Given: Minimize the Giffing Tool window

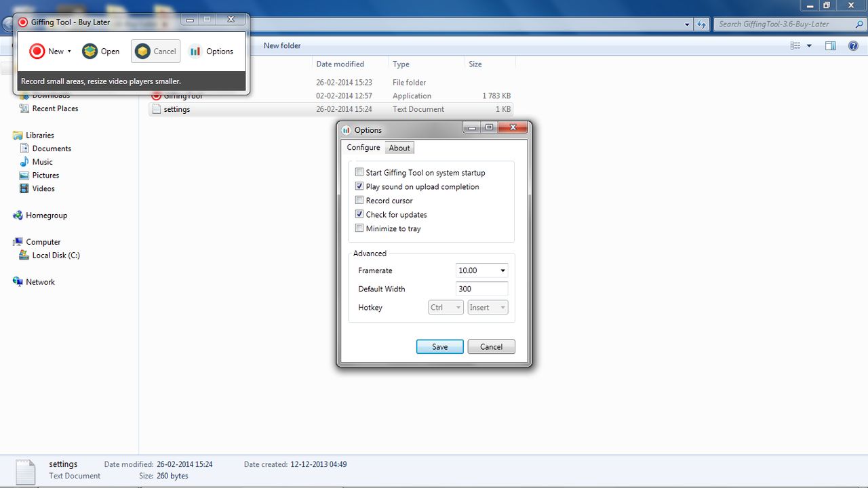Looking at the screenshot, I should (191, 20).
